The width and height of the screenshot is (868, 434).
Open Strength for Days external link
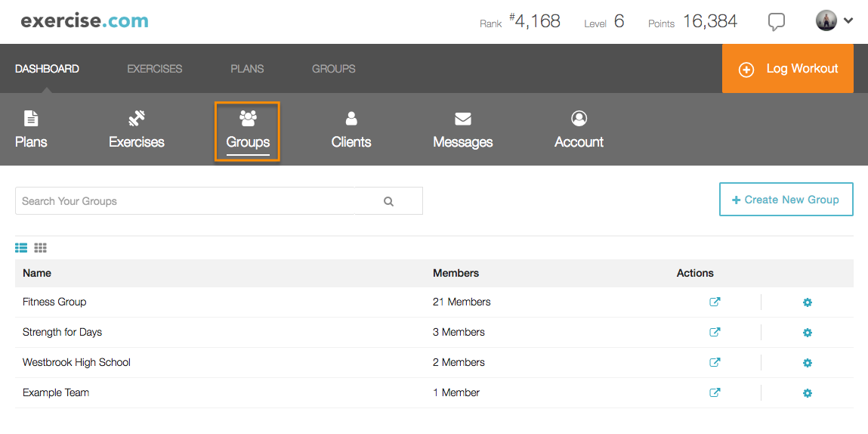715,332
